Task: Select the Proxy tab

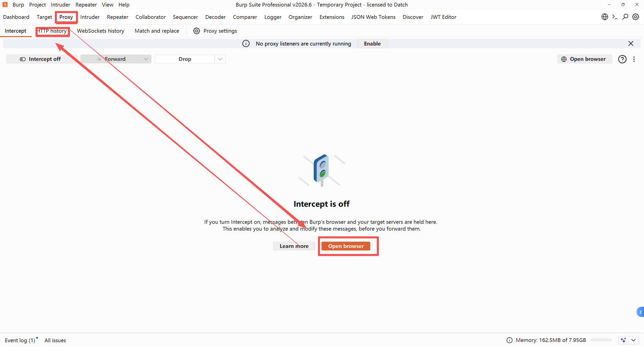Action: (66, 17)
